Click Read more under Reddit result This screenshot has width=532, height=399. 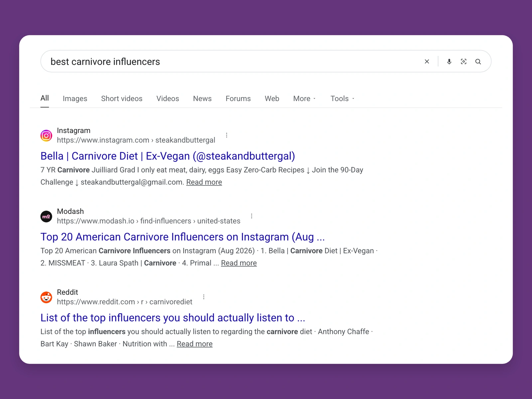click(195, 344)
